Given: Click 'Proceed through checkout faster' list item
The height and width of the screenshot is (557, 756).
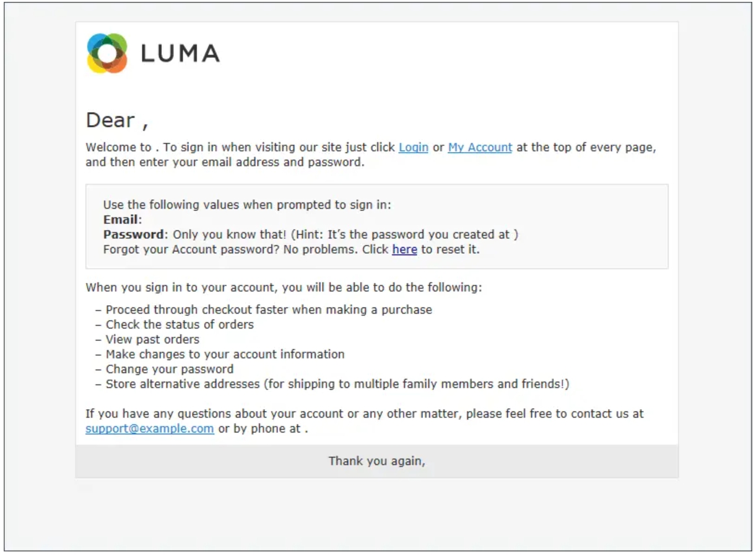Looking at the screenshot, I should (x=264, y=310).
